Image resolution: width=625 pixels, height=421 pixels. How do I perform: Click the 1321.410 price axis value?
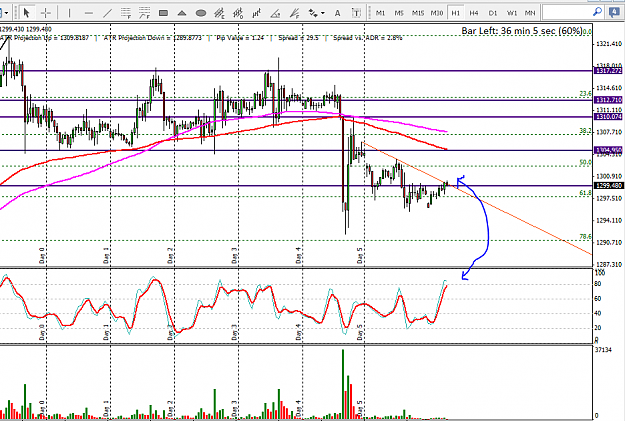[x=609, y=44]
